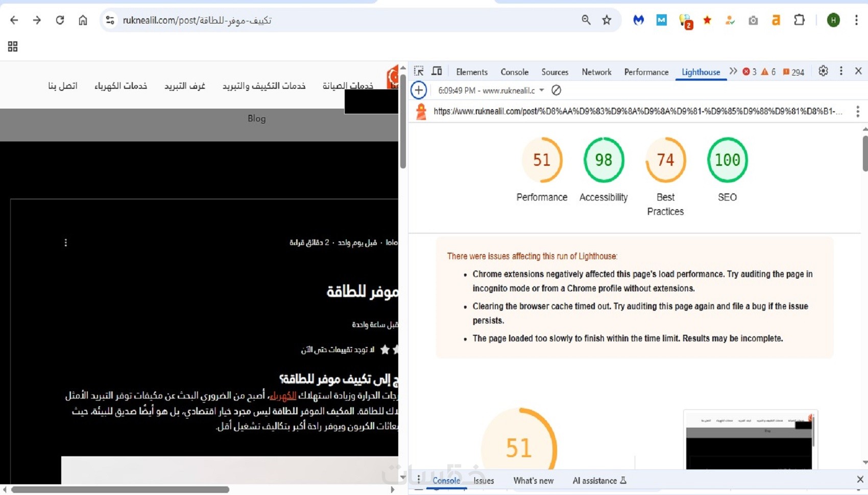Image resolution: width=868 pixels, height=495 pixels.
Task: Open the orange 'a' extension
Action: click(776, 20)
